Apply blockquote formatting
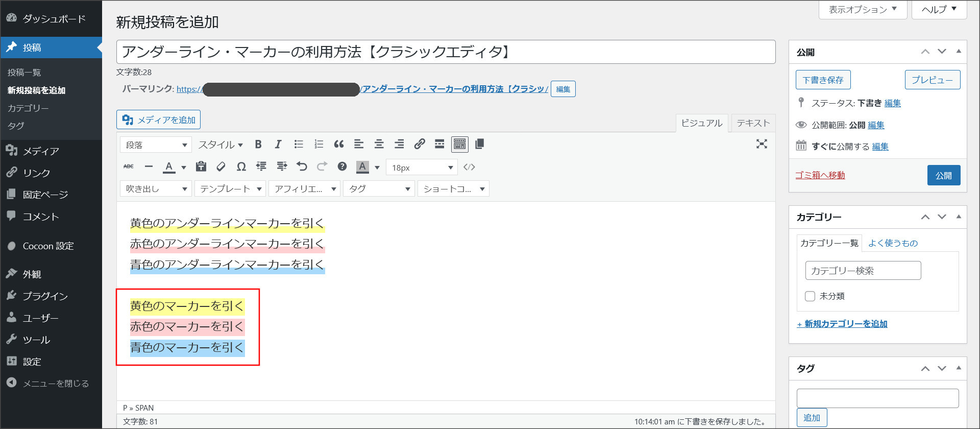 pos(339,145)
